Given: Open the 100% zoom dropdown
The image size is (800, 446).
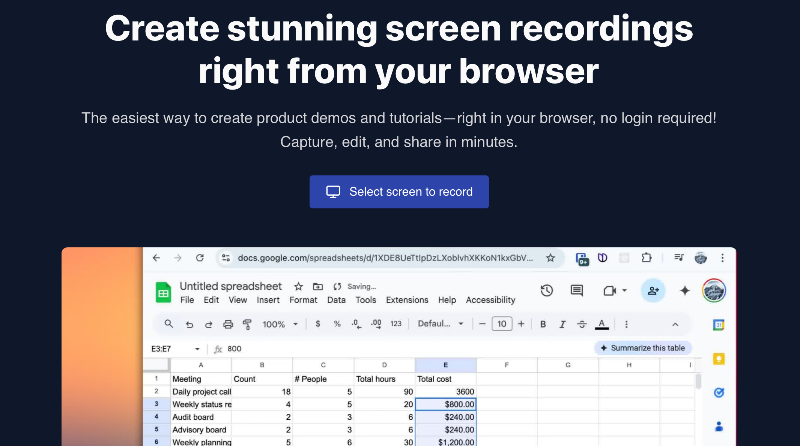Looking at the screenshot, I should [x=280, y=325].
